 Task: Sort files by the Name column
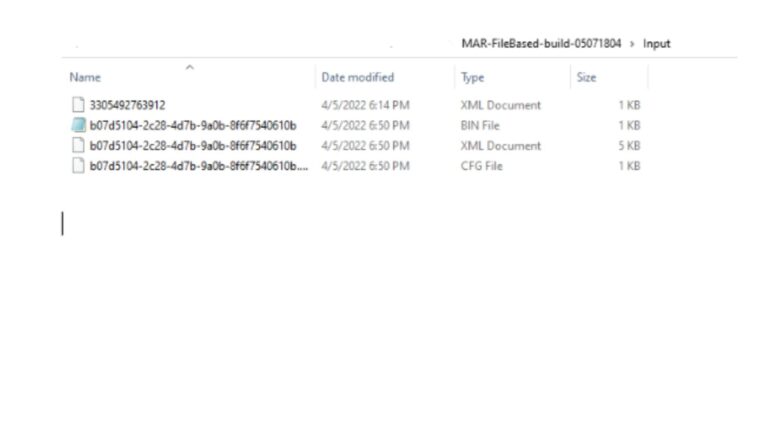(x=85, y=78)
